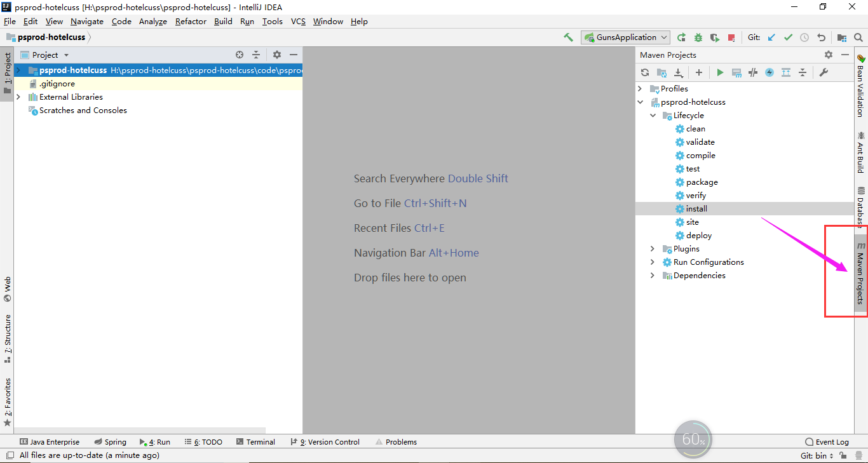
Task: Click the Git Revert arrow icon
Action: click(x=821, y=37)
